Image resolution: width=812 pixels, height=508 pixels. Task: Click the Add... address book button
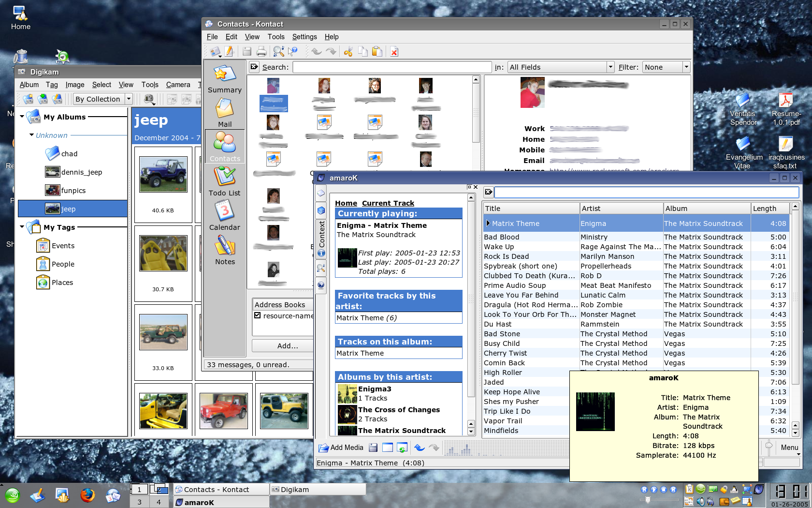click(x=288, y=346)
